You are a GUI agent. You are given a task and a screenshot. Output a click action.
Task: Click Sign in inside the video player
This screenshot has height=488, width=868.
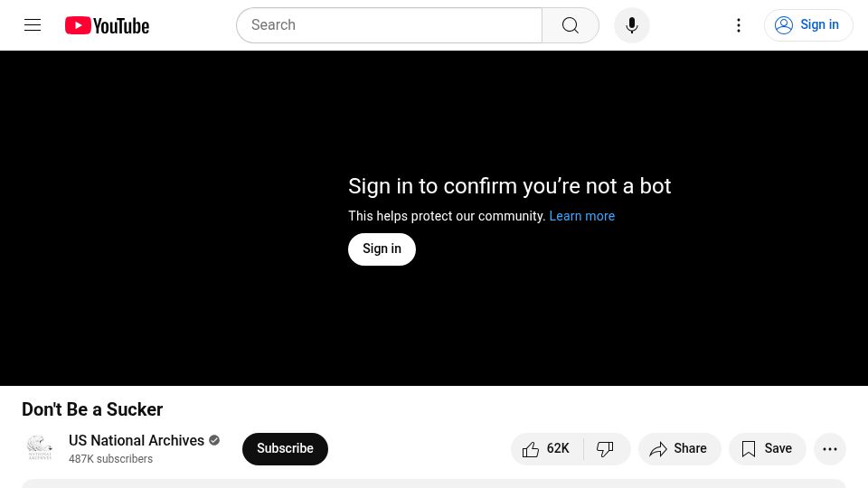click(x=382, y=249)
